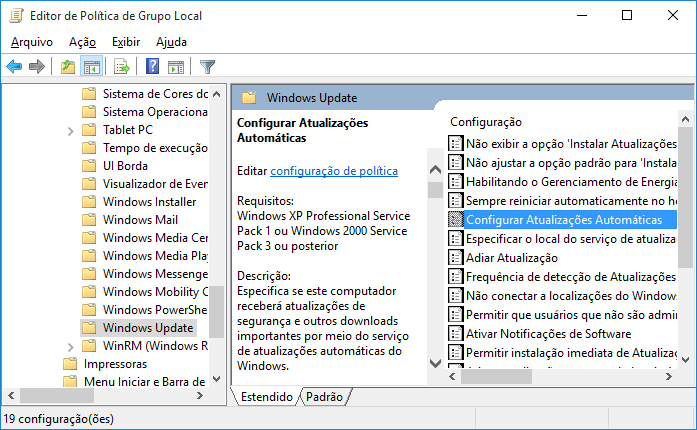Click the blue Back arrow toolbar icon
The width and height of the screenshot is (697, 430).
pyautogui.click(x=14, y=67)
